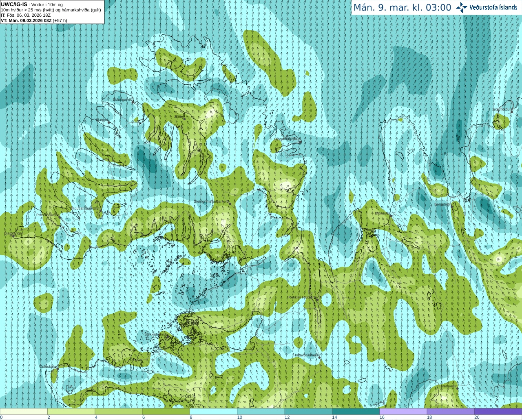Pick the light green 2–4 m/s swatch
Image resolution: width=522 pixels, height=420 pixels.
pyautogui.click(x=71, y=411)
